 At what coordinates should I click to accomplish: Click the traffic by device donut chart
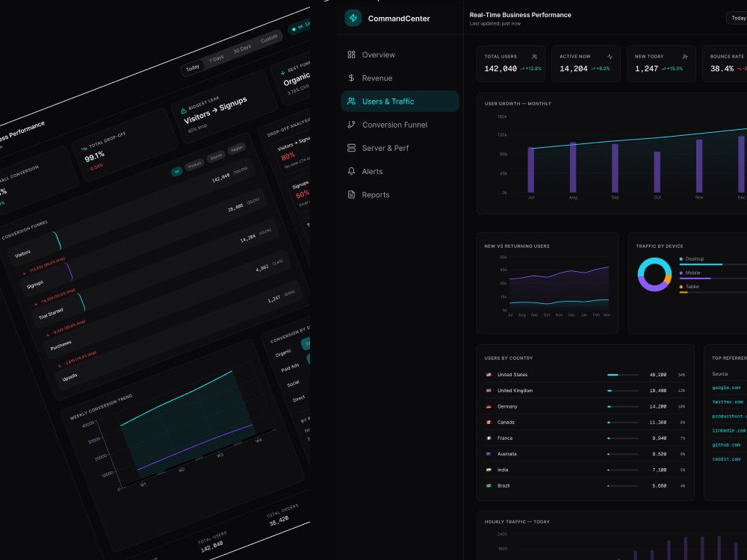coord(654,274)
